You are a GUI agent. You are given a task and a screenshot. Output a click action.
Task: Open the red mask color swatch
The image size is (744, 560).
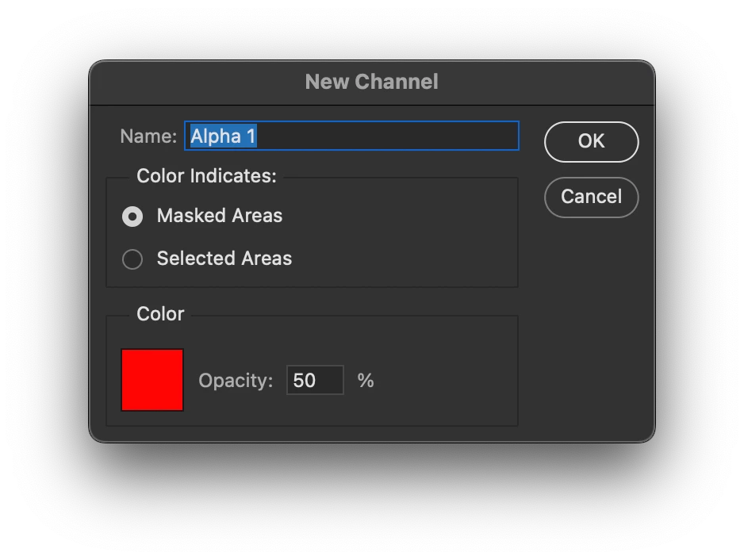click(152, 380)
